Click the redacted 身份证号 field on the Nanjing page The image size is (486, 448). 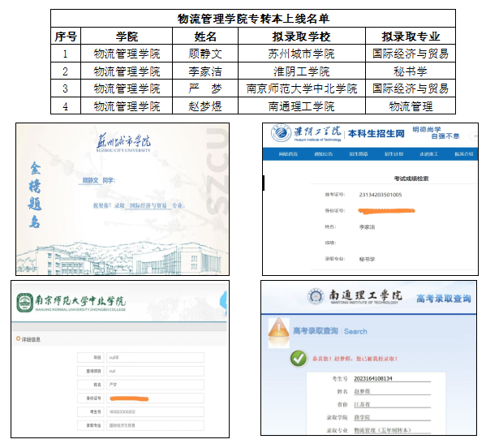click(x=155, y=398)
